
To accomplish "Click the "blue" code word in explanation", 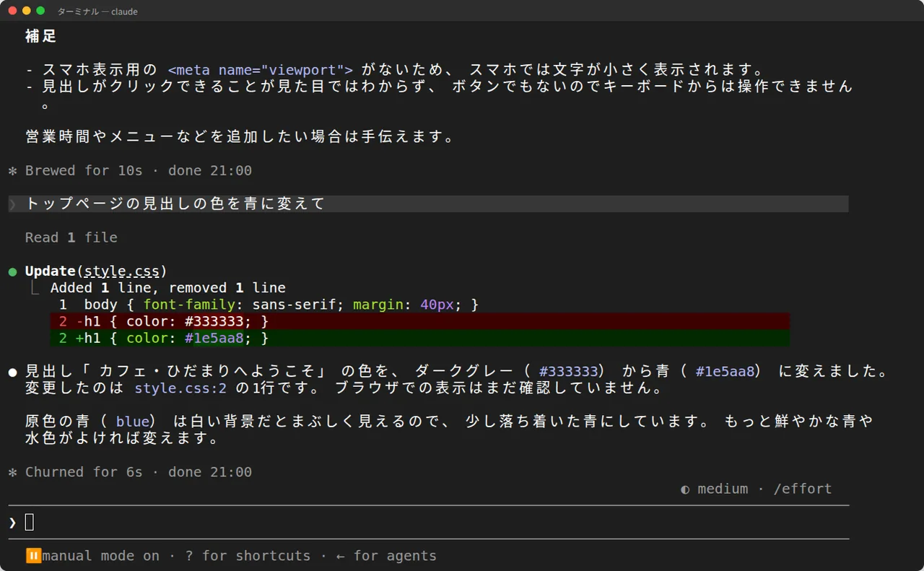I will (133, 422).
